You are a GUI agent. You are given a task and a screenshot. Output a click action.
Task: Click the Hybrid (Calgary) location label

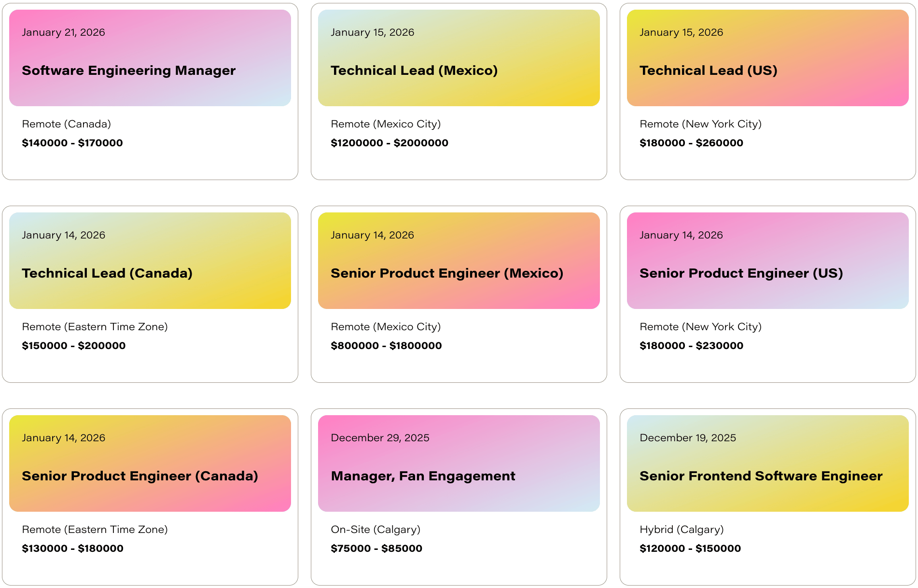pyautogui.click(x=681, y=530)
